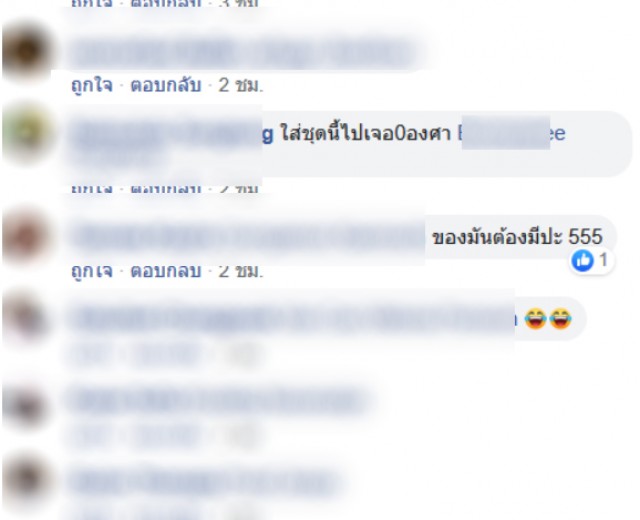The height and width of the screenshot is (520, 640).
Task: Open the bottommost commenter avatar
Action: point(27,482)
